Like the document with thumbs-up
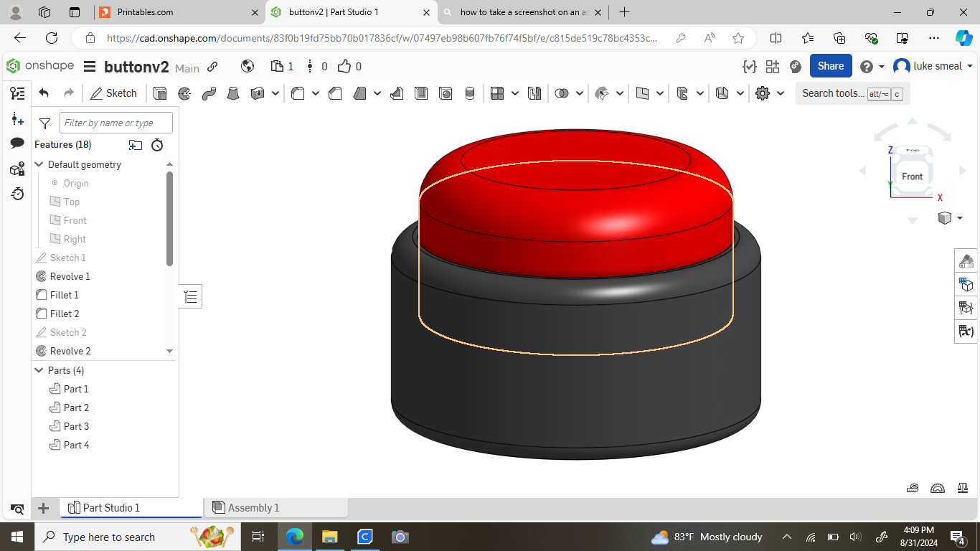Viewport: 980px width, 551px height. [x=344, y=66]
